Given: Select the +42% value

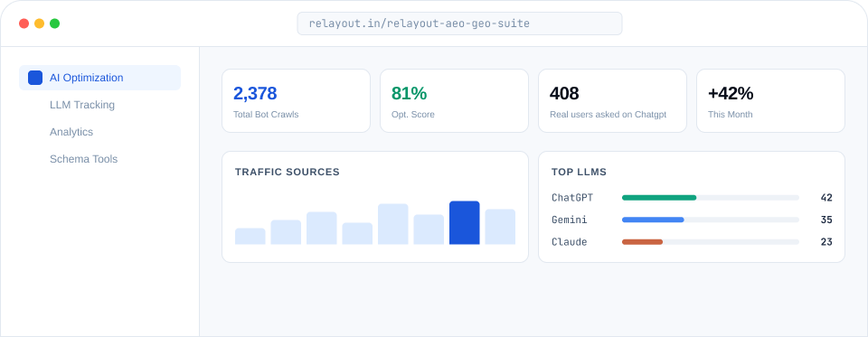Looking at the screenshot, I should (x=731, y=94).
